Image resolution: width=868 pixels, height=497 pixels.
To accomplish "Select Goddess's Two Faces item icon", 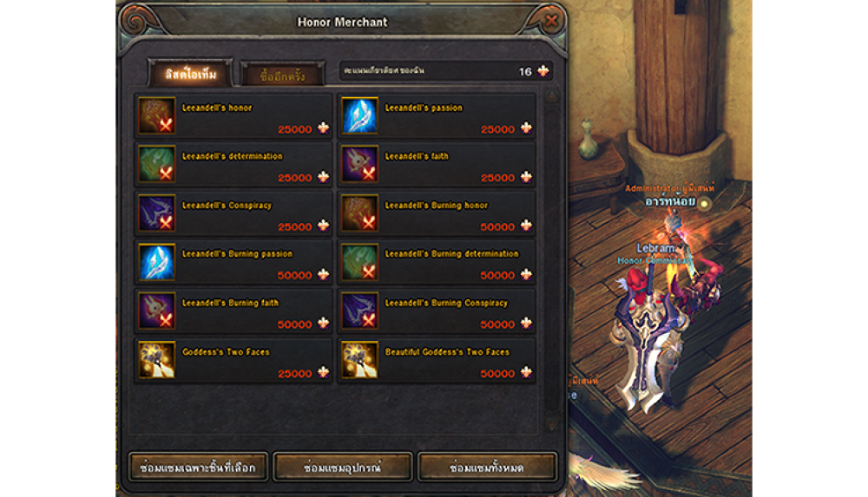I will 156,360.
